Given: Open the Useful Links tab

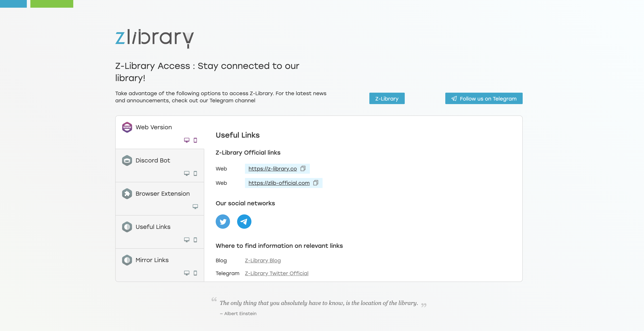Looking at the screenshot, I should (x=153, y=227).
